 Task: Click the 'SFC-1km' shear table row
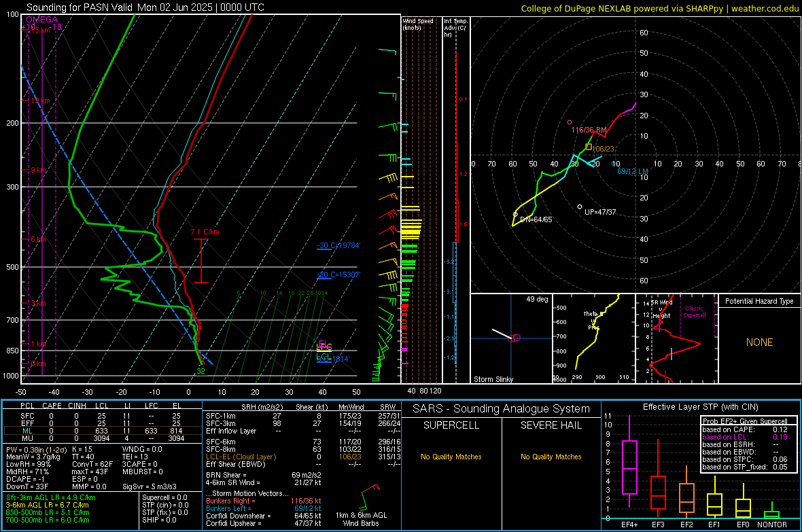click(x=303, y=416)
